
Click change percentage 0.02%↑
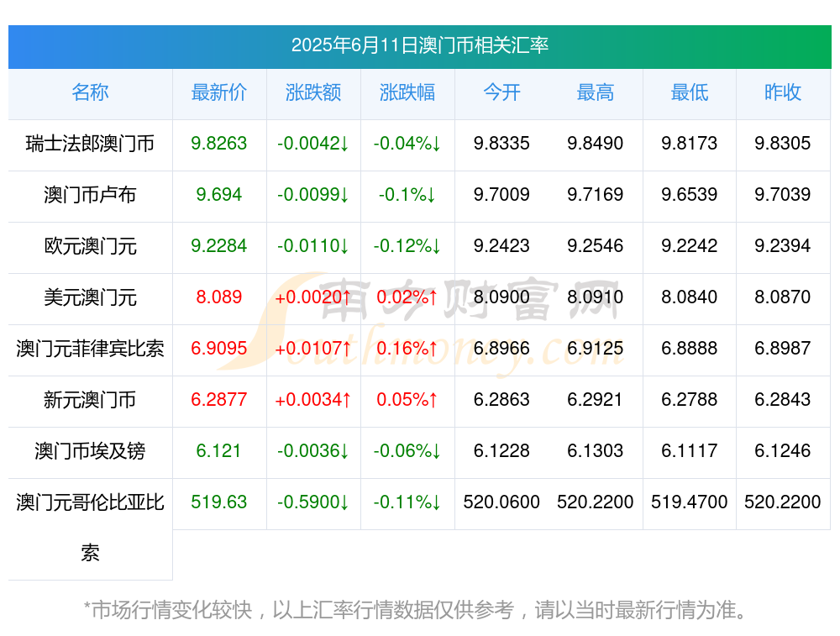tap(407, 297)
